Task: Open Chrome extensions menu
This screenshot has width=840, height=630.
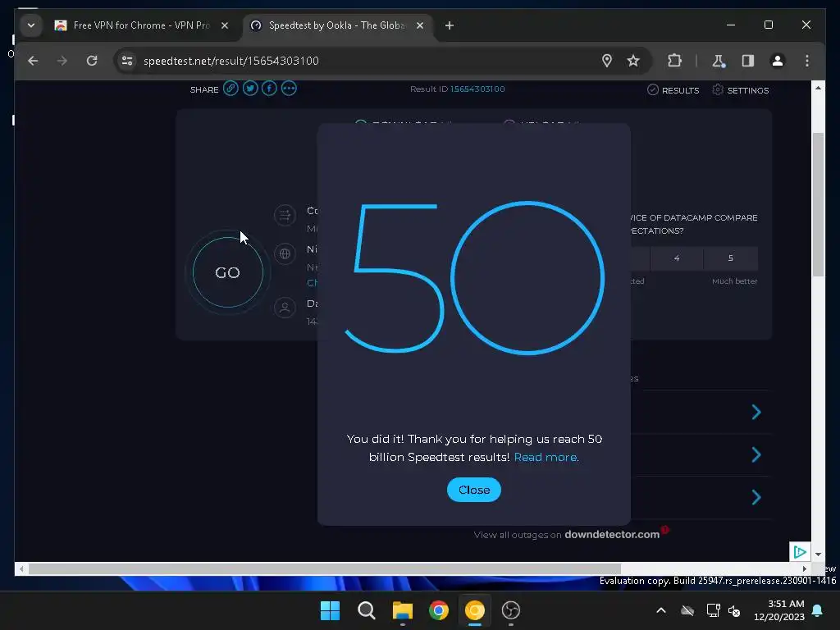Action: tap(674, 61)
